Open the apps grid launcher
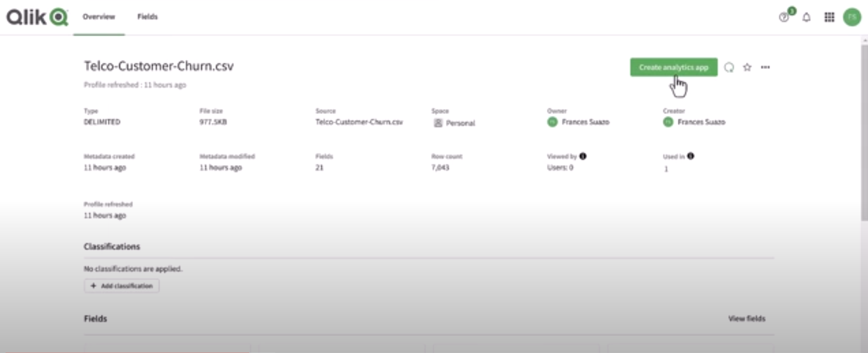 pyautogui.click(x=829, y=17)
